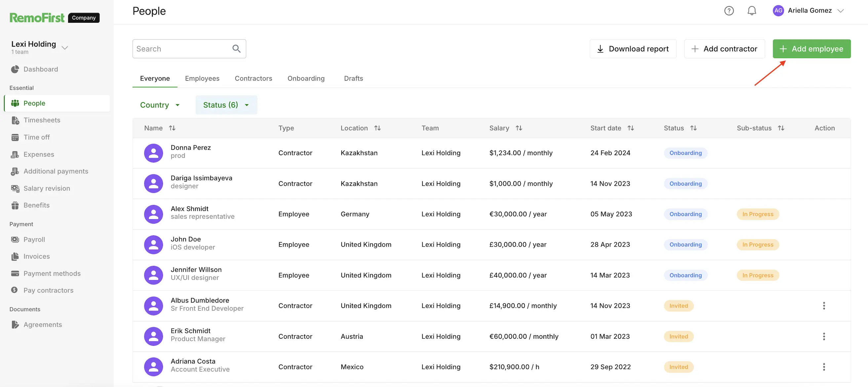The width and height of the screenshot is (868, 387).
Task: Click the search magnifier icon
Action: 237,49
